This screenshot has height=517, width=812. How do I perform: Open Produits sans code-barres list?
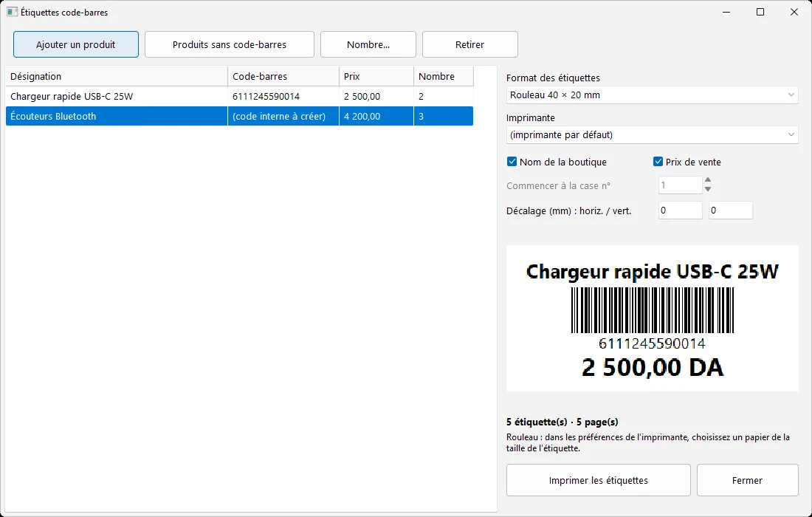click(x=230, y=44)
